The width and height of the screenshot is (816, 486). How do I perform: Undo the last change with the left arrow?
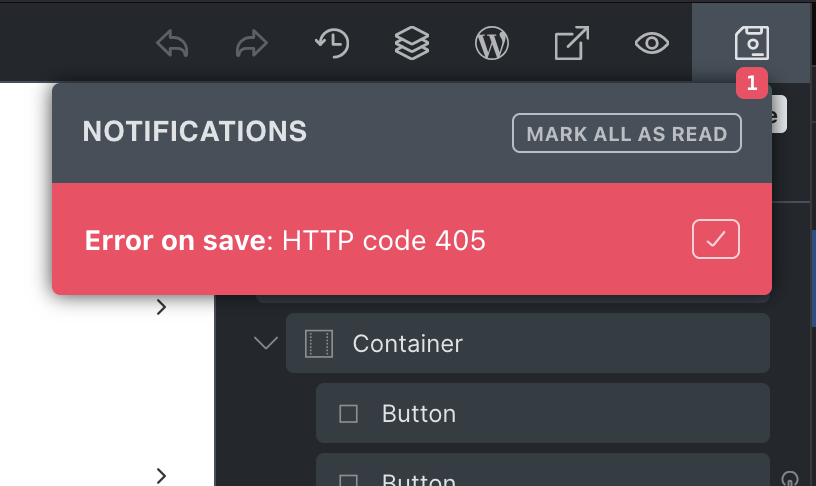coord(172,43)
